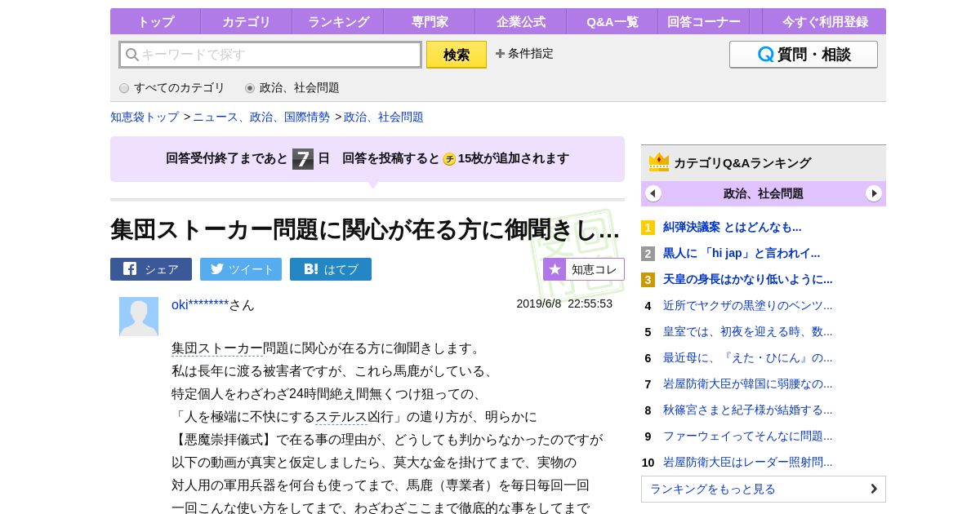This screenshot has width=980, height=514.
Task: Open the rank 10 question 岩屋防衛大臣はレーダー照射
Action: pos(748,463)
